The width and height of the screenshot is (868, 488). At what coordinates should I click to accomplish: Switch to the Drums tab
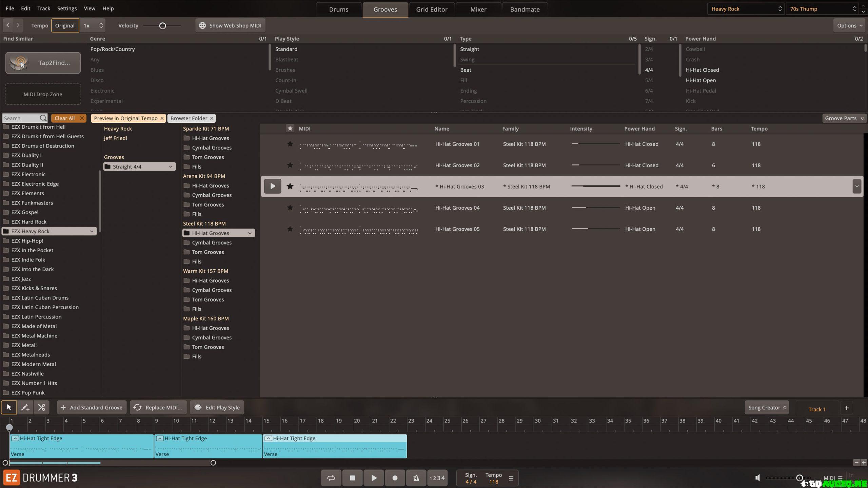pos(339,9)
